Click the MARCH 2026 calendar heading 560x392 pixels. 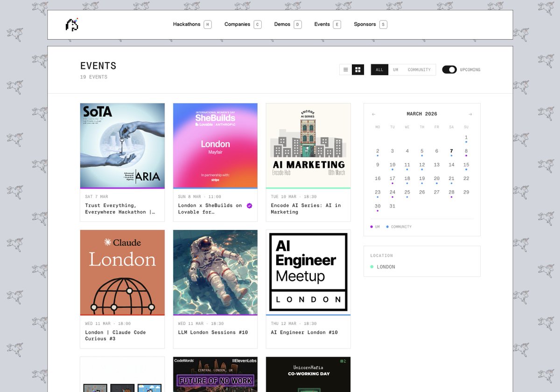(422, 114)
